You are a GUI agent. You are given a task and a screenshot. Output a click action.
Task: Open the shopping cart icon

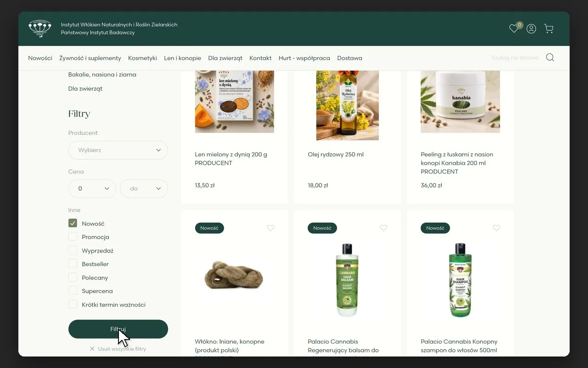tap(548, 29)
